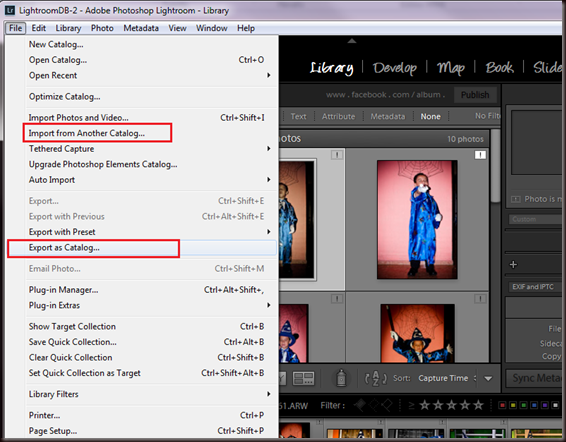Switch to the Book module
566x442 pixels.
tap(500, 68)
